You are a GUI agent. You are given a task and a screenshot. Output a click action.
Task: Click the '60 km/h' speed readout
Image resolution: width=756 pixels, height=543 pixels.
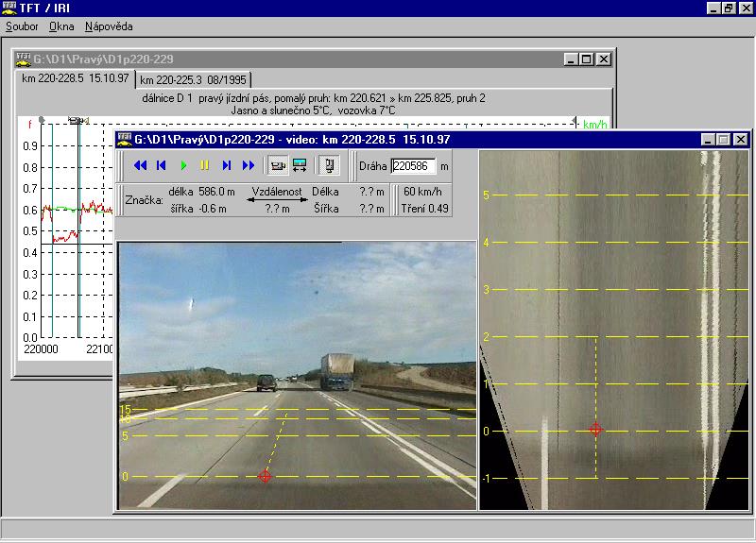422,192
